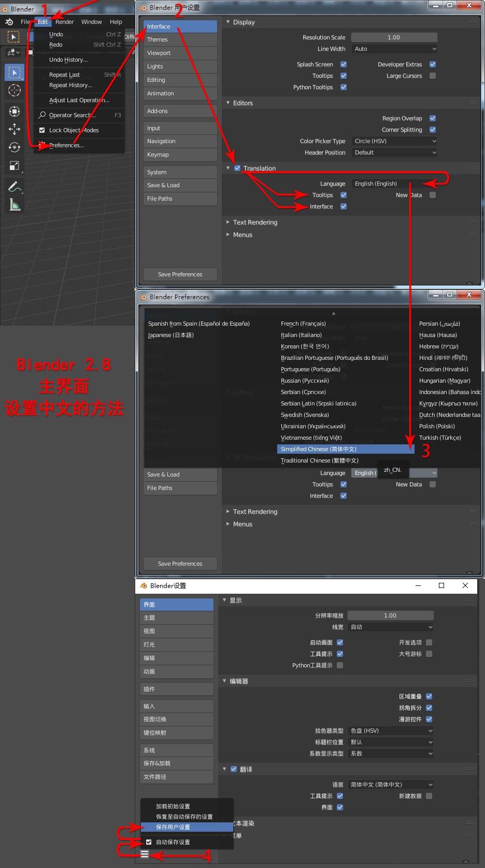Toggle 自动保存设置 checkbox in popup menu
Image resolution: width=485 pixels, height=868 pixels.
click(149, 842)
